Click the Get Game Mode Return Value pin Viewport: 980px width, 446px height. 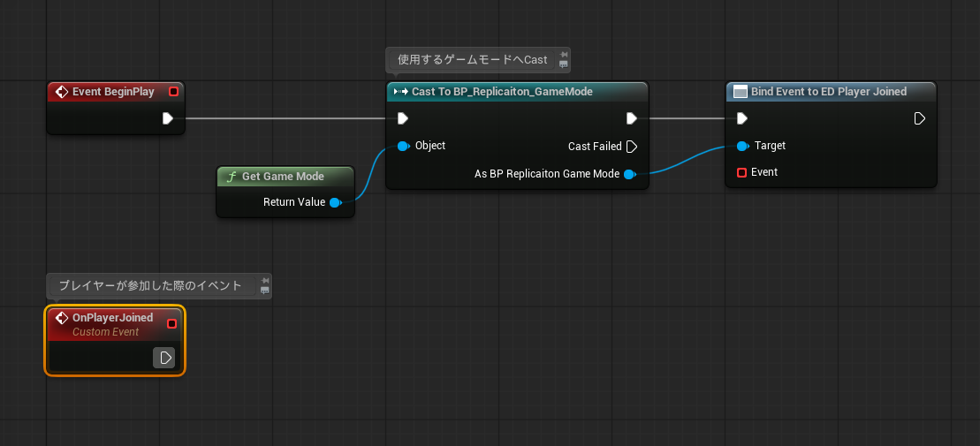(x=335, y=202)
